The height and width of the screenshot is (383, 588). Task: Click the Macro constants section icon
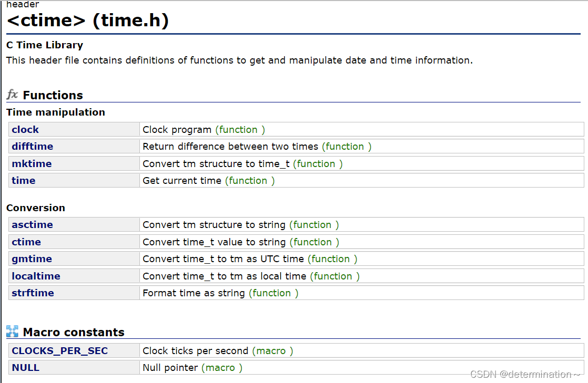pos(12,332)
